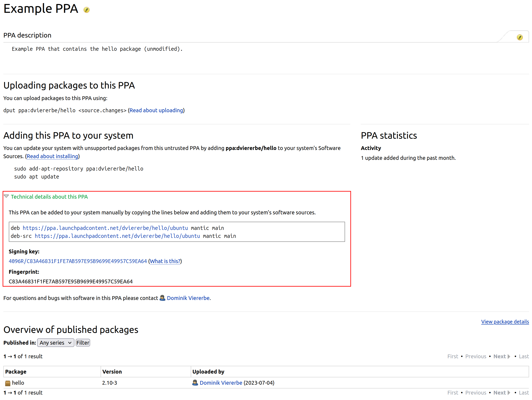Screen dimensions: 532x400
Task: Click the sudo apt update command line
Action: [36, 177]
